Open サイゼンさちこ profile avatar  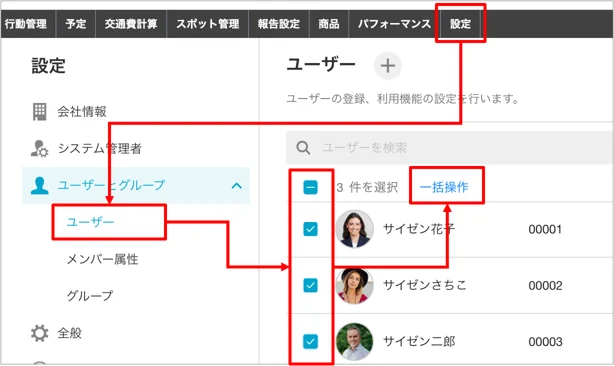tap(354, 285)
